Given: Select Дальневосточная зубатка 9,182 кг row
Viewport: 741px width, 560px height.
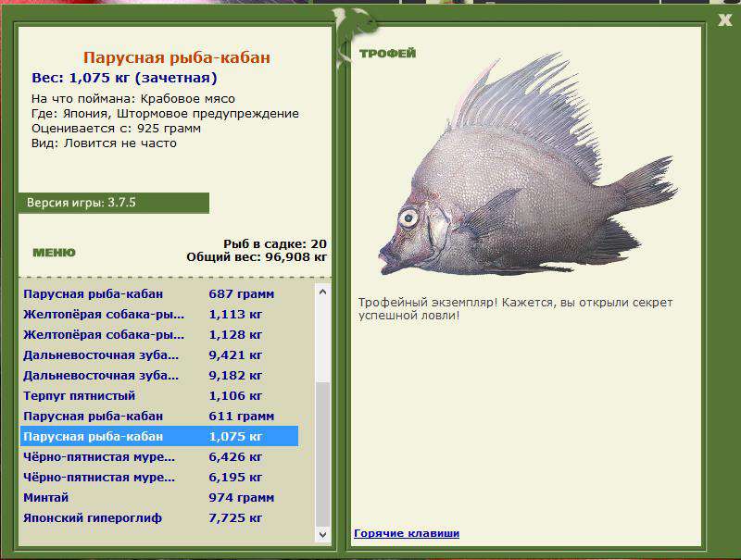Looking at the screenshot, I should click(x=159, y=376).
